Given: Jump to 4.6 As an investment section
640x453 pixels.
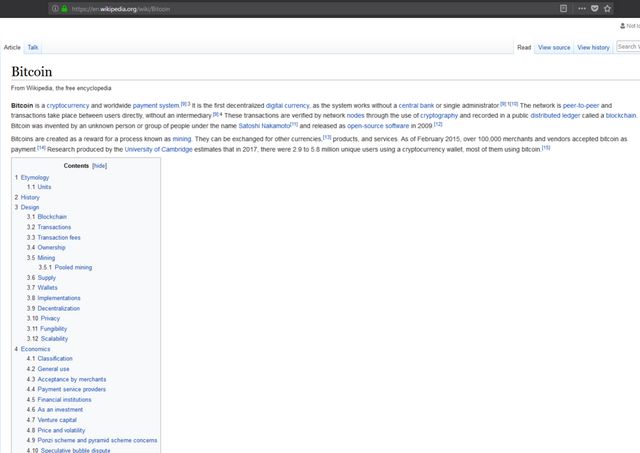Looking at the screenshot, I should pos(55,409).
